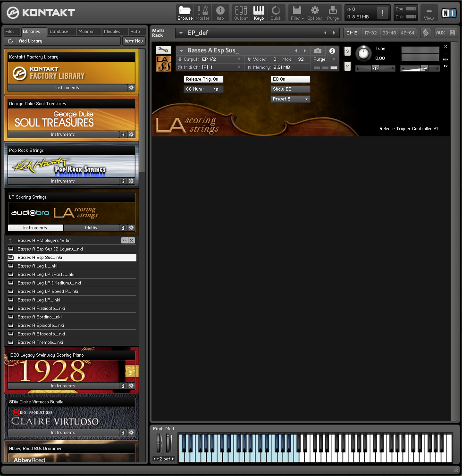
Task: Open the Quick load icon
Action: click(x=276, y=13)
